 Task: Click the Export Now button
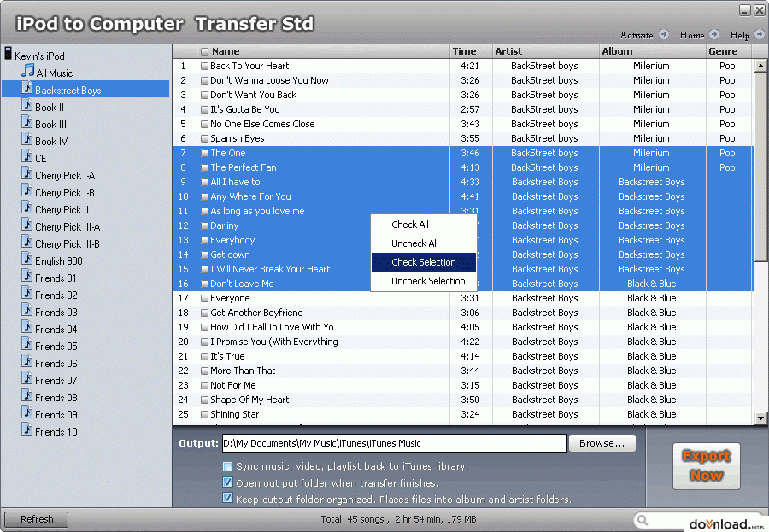click(x=707, y=465)
